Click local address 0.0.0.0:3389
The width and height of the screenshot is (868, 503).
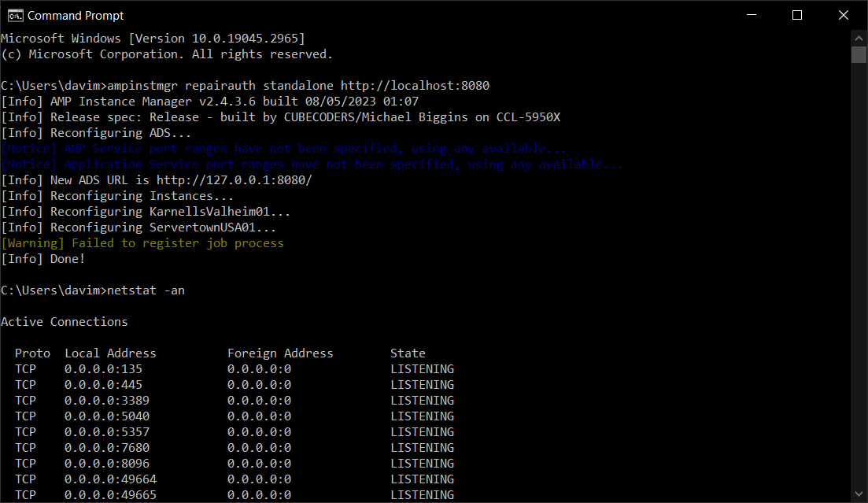pyautogui.click(x=107, y=401)
